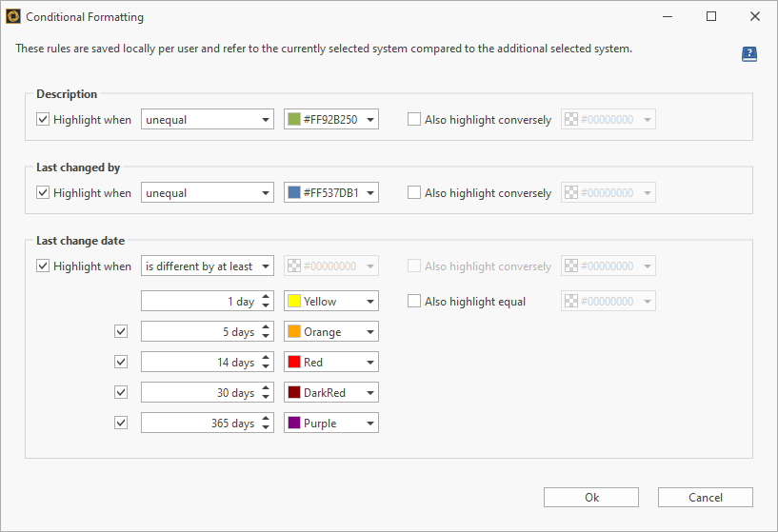This screenshot has height=532, width=778.
Task: Open Description comparison dropdown showing unequal
Action: tap(207, 120)
